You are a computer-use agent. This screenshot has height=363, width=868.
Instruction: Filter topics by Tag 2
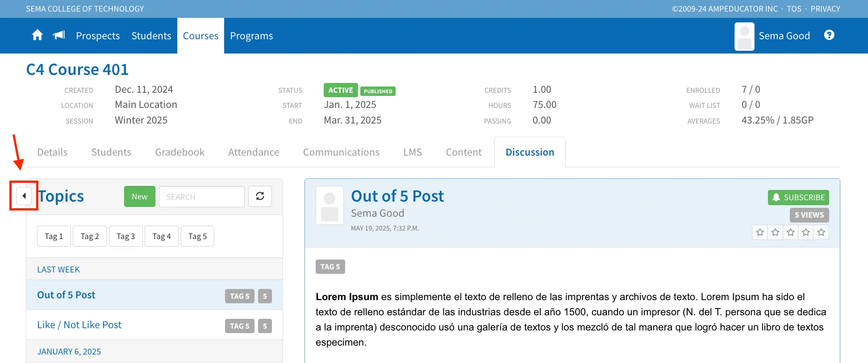[90, 236]
